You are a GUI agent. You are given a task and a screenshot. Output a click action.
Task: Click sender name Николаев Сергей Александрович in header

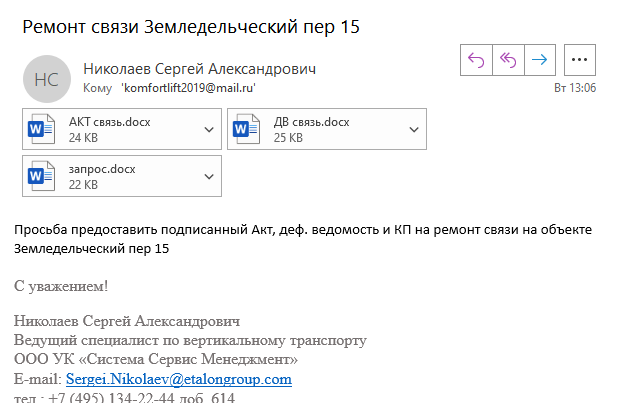[x=199, y=69]
